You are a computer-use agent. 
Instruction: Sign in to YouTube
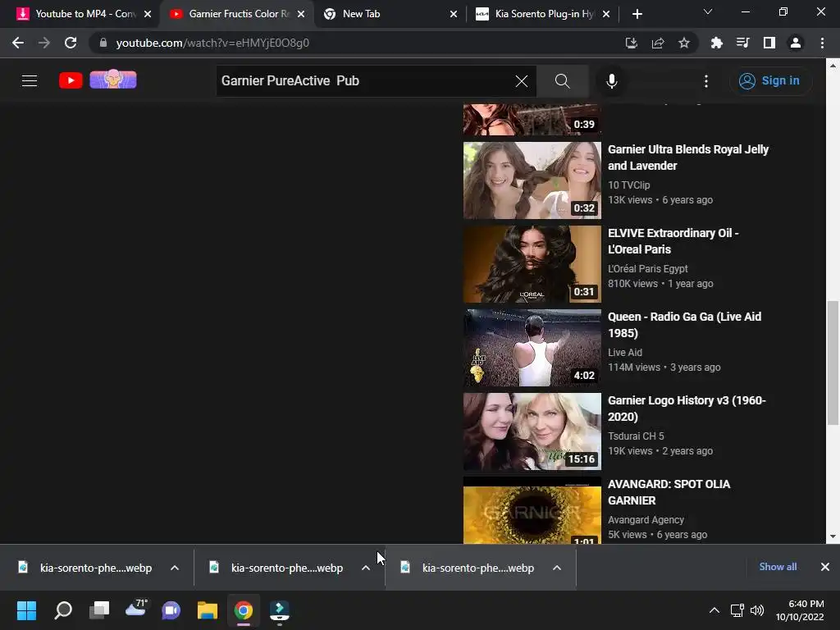[769, 81]
